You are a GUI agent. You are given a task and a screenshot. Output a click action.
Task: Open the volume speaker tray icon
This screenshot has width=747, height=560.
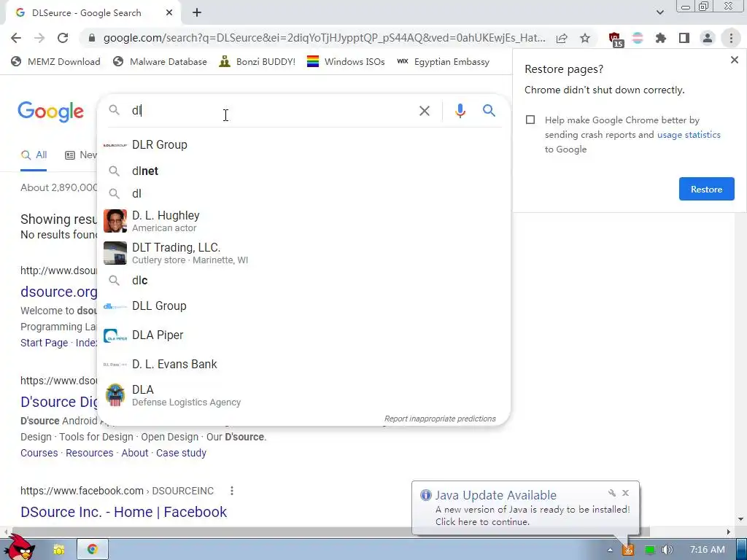pyautogui.click(x=667, y=550)
